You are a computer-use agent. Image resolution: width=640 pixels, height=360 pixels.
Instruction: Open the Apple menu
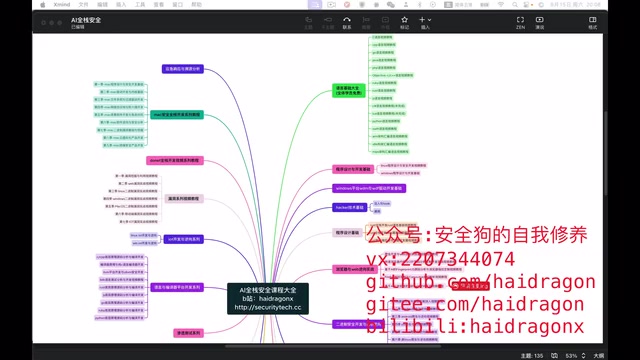(x=43, y=4)
